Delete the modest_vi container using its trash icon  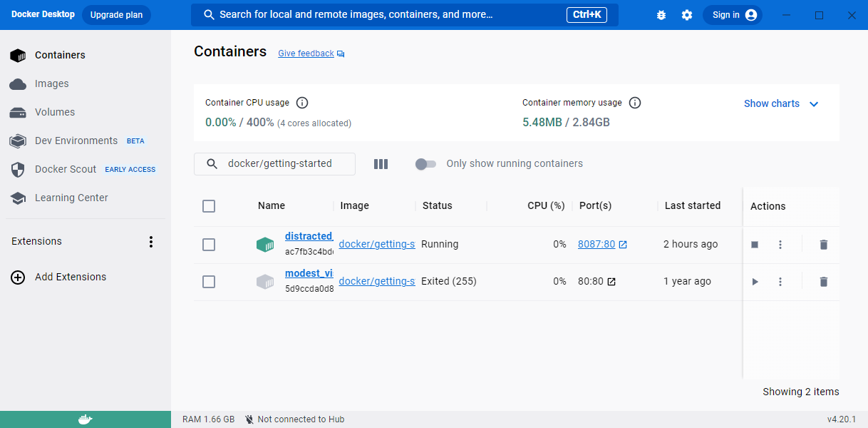(823, 281)
